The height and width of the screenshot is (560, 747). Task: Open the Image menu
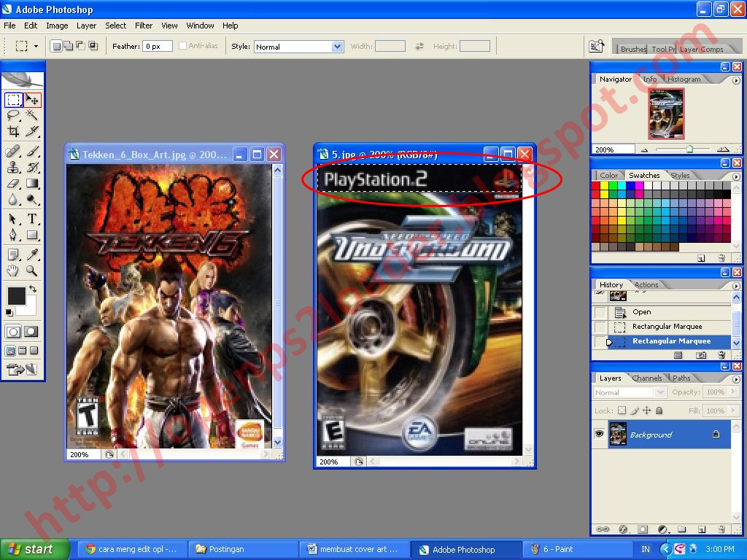(57, 26)
